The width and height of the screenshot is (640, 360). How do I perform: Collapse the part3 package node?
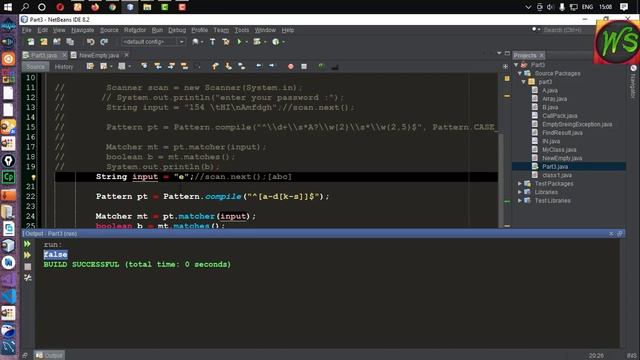(524, 82)
